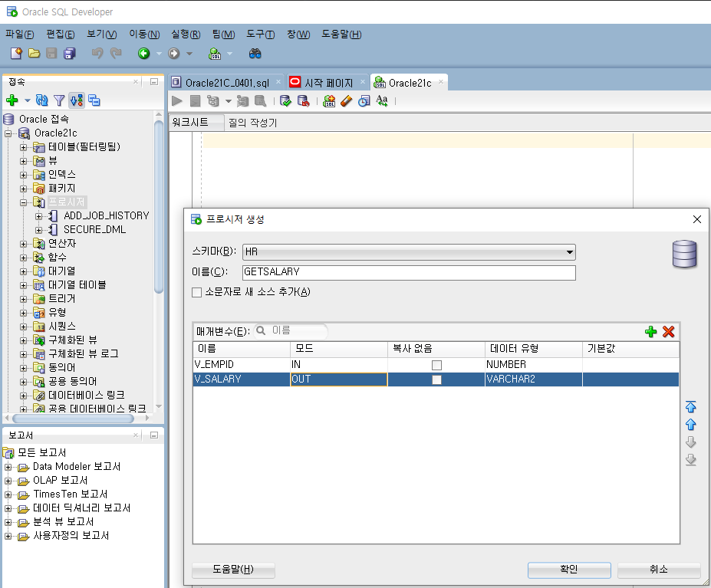The width and height of the screenshot is (711, 588).
Task: Click the parameter search field
Action: 291,330
